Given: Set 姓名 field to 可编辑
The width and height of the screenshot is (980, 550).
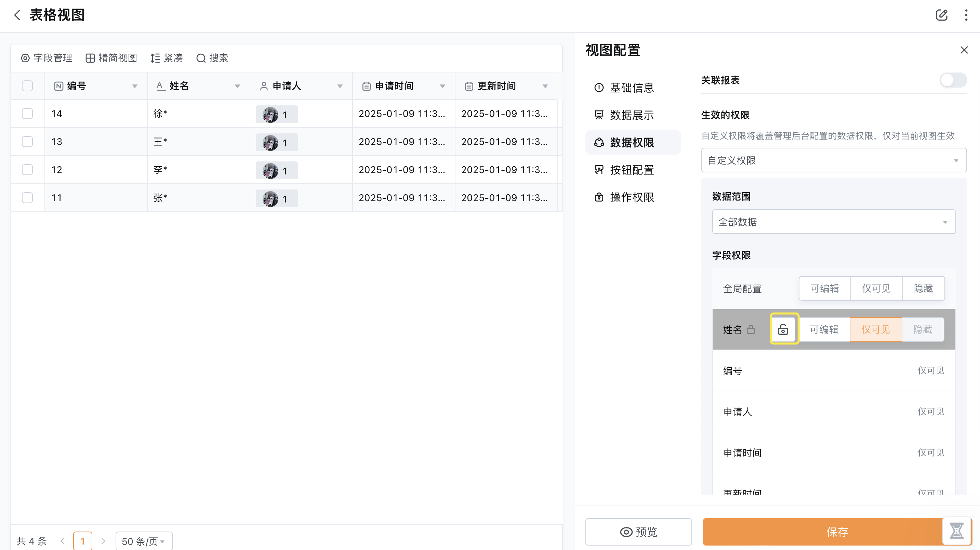Looking at the screenshot, I should pyautogui.click(x=824, y=329).
